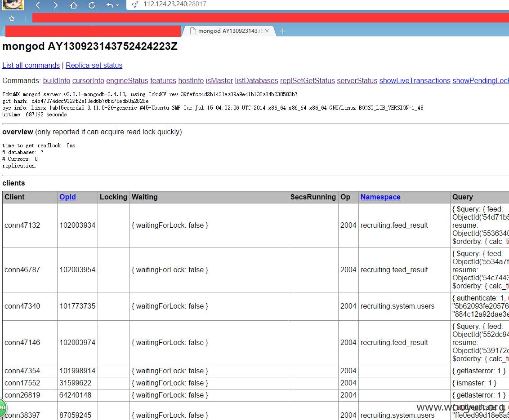The image size is (509, 420).
Task: Click OpId value 64240148
Action: 75,395
